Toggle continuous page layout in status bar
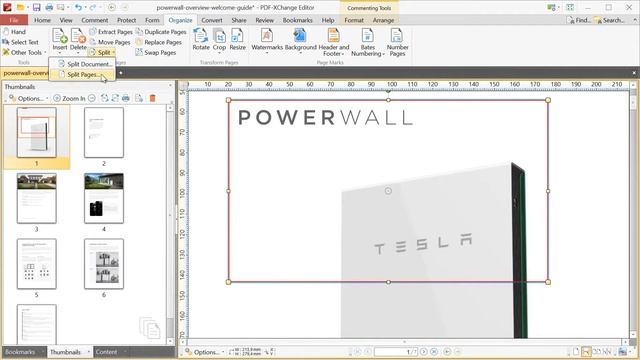Viewport: 640px width, 360px height. coord(586,351)
